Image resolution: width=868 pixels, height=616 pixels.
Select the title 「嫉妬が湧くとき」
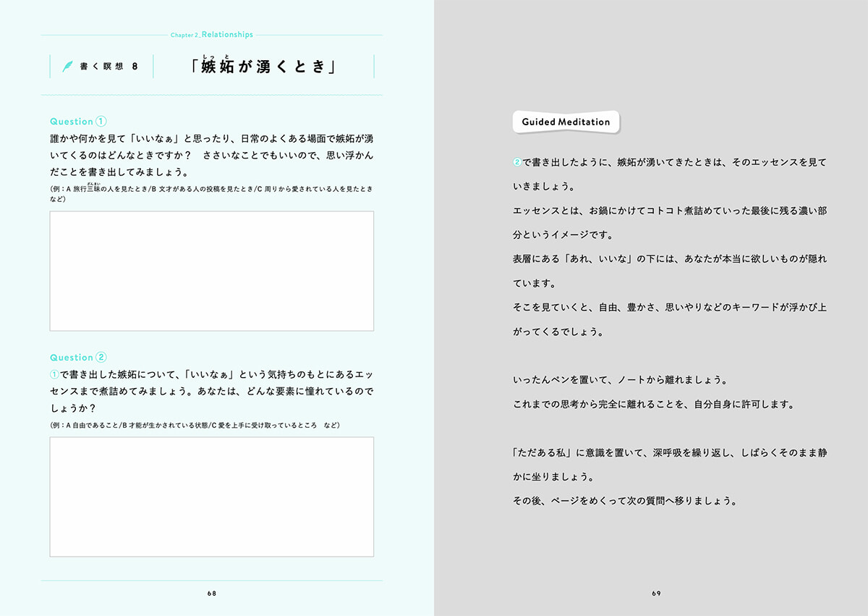click(x=263, y=67)
